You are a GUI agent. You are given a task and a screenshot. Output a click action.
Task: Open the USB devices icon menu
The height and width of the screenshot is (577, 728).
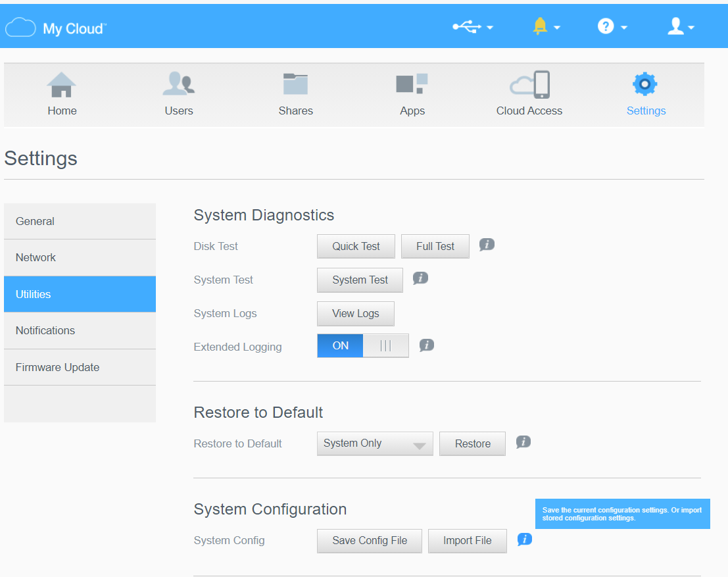tap(467, 26)
